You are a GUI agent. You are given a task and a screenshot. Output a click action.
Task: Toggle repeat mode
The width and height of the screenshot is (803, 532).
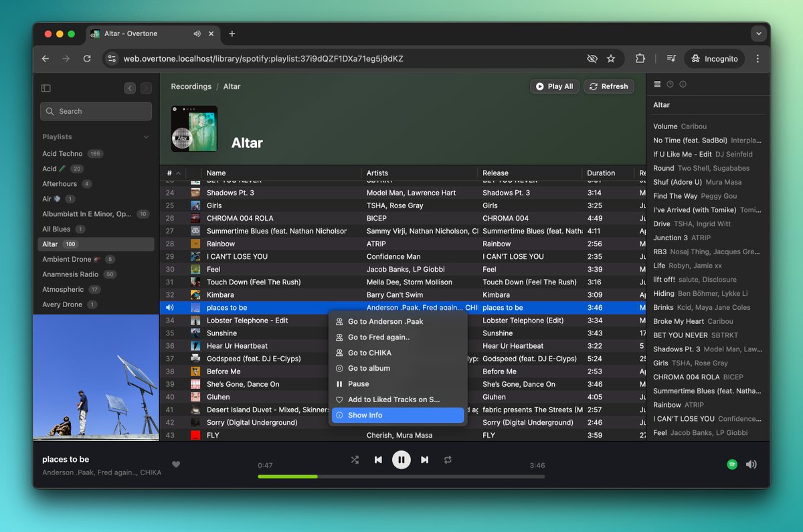coord(448,460)
